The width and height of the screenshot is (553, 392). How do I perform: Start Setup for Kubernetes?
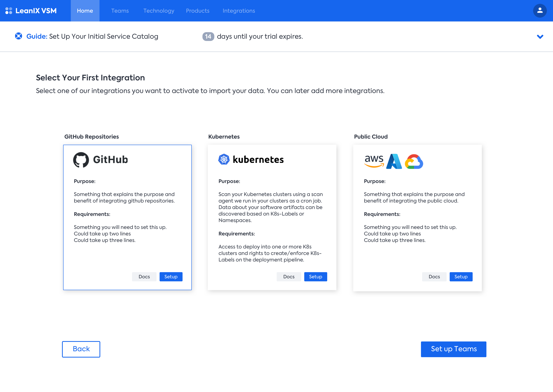[x=316, y=277]
